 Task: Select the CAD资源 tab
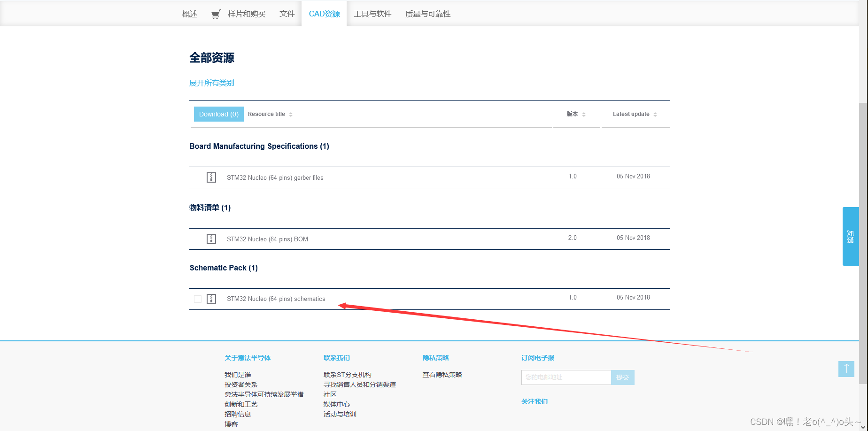tap(324, 14)
